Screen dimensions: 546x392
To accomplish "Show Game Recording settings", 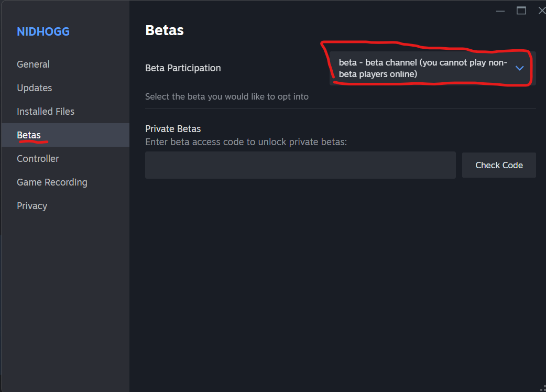I will point(52,182).
